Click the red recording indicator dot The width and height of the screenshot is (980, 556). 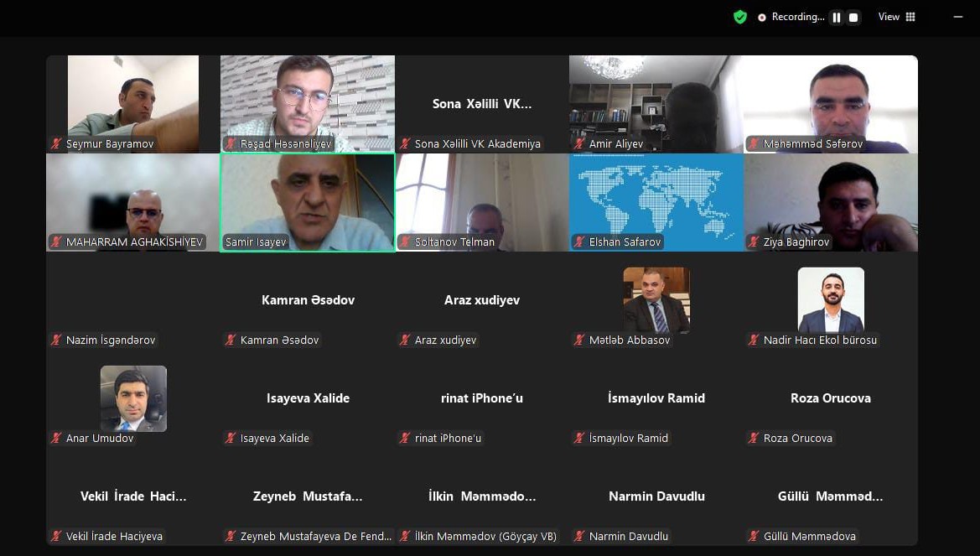(x=761, y=18)
